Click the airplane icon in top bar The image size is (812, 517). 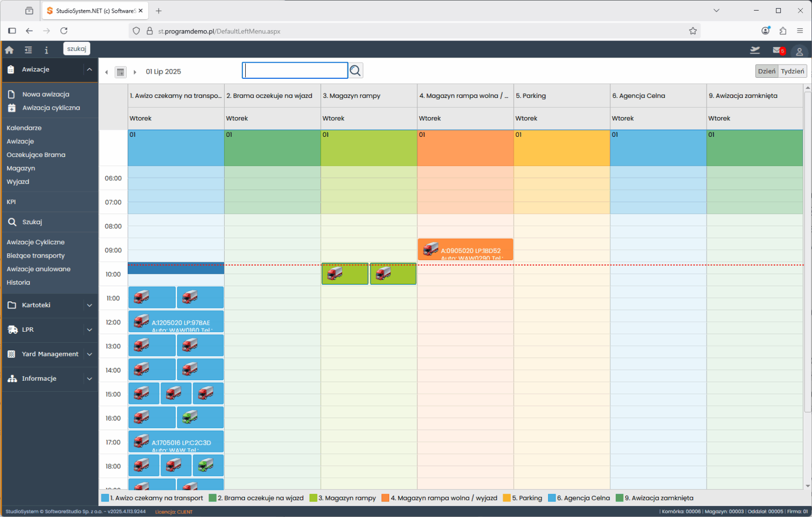click(x=754, y=50)
